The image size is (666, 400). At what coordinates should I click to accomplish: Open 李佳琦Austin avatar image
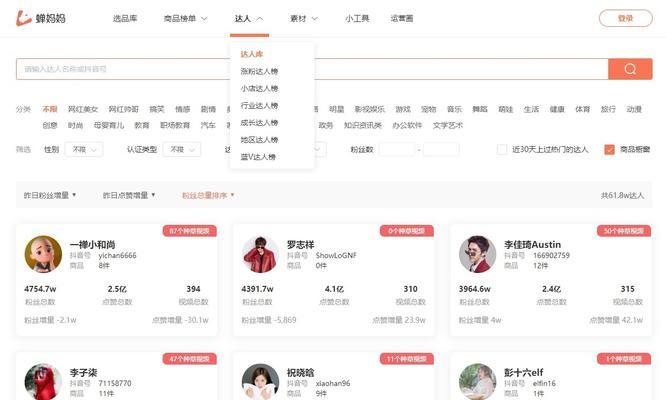[x=477, y=254]
